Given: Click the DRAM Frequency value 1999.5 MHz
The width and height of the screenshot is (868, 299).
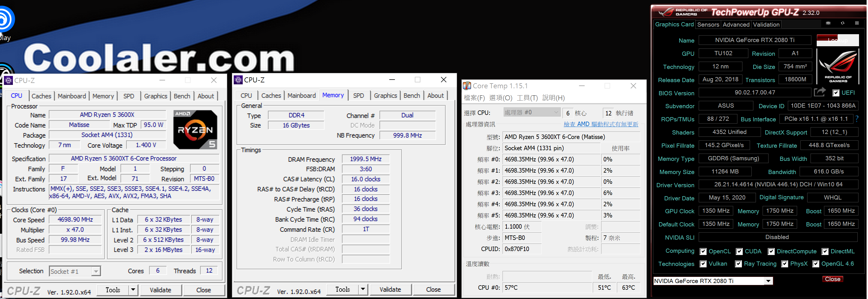Looking at the screenshot, I should (x=365, y=159).
